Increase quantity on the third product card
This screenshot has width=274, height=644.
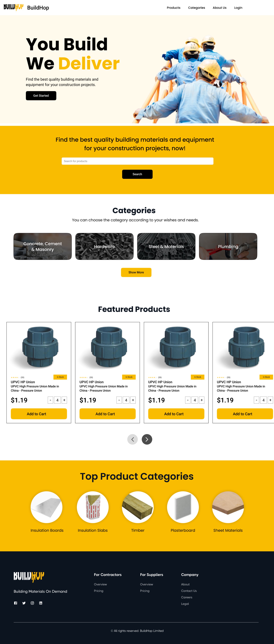tap(202, 400)
